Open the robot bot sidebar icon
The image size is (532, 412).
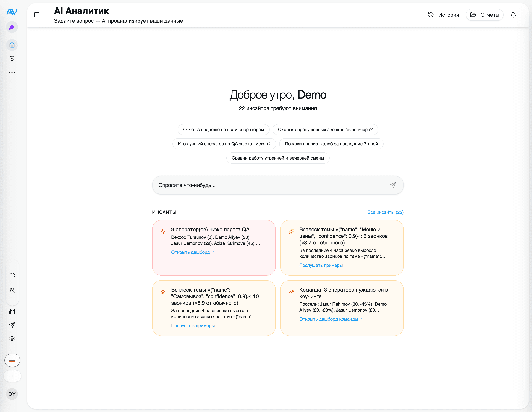[12, 72]
